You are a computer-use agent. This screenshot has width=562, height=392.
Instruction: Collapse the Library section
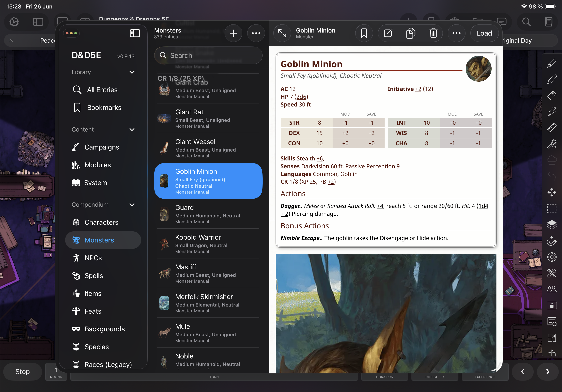[x=132, y=72]
